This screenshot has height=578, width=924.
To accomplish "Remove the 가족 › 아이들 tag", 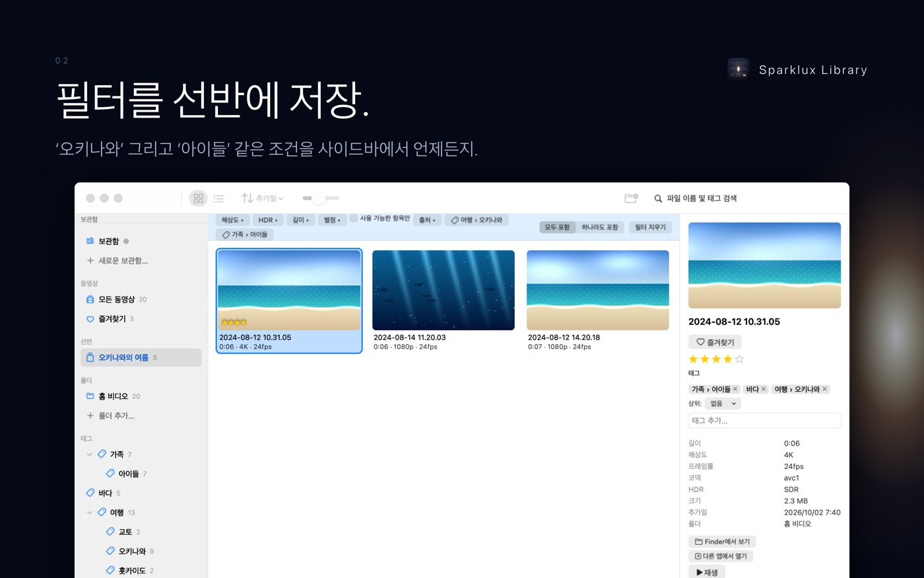I will (735, 389).
